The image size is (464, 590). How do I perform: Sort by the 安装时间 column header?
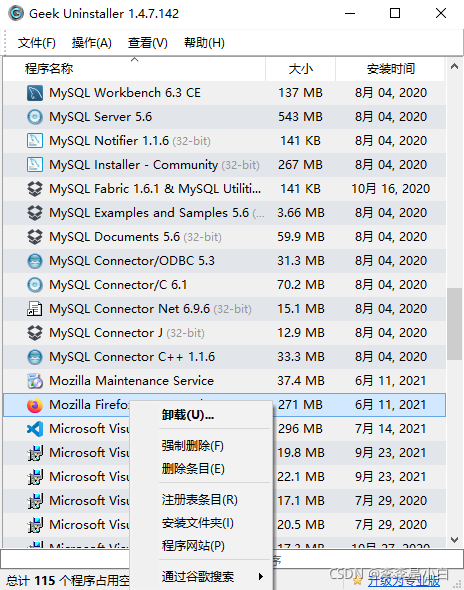pos(390,69)
